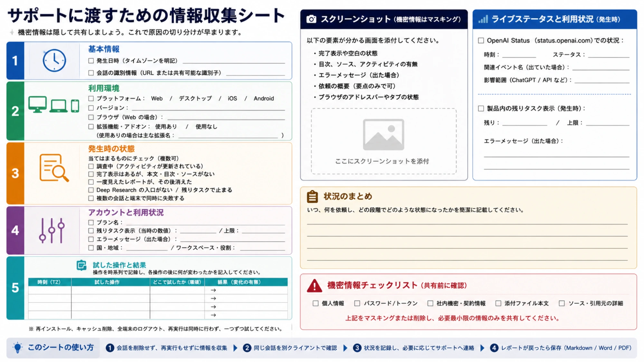Click the screenshot attachment drop area
644x362 pixels.
tap(384, 141)
